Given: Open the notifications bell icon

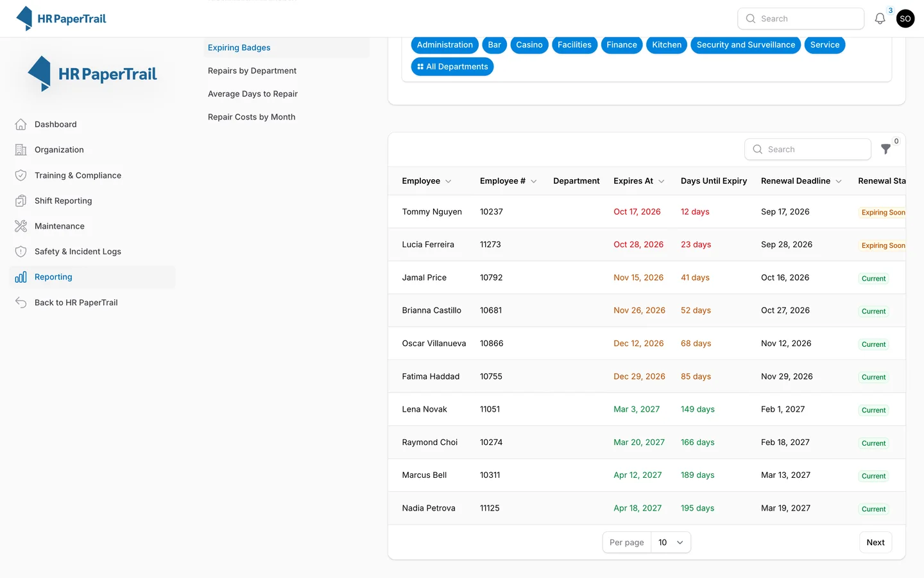Looking at the screenshot, I should point(880,19).
